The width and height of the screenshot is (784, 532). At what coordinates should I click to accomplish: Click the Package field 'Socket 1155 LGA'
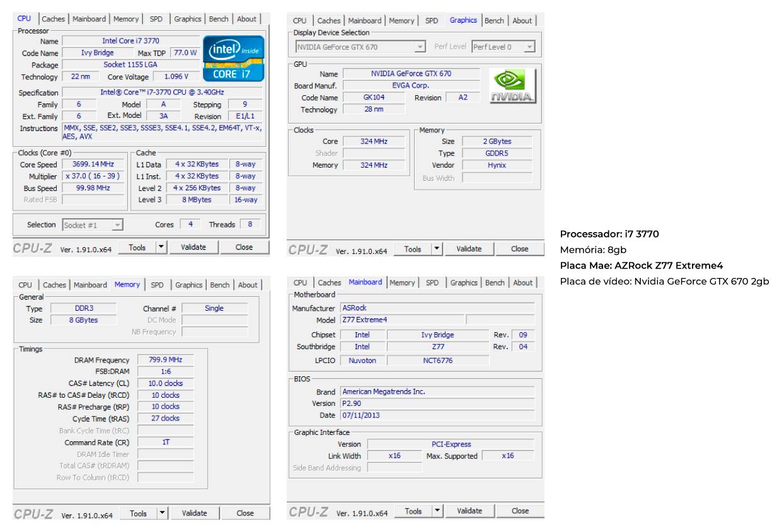[x=131, y=65]
